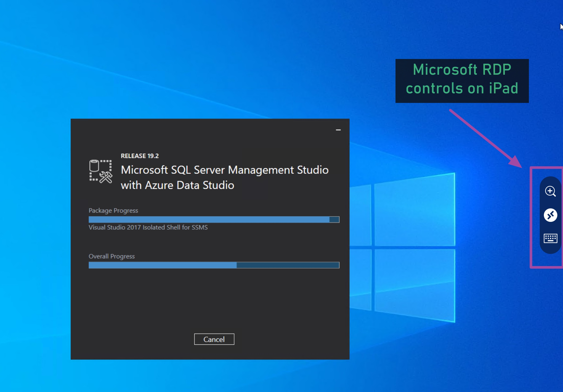Tap the zoom magnifier icon in RDP controls
The height and width of the screenshot is (392, 563).
(550, 191)
